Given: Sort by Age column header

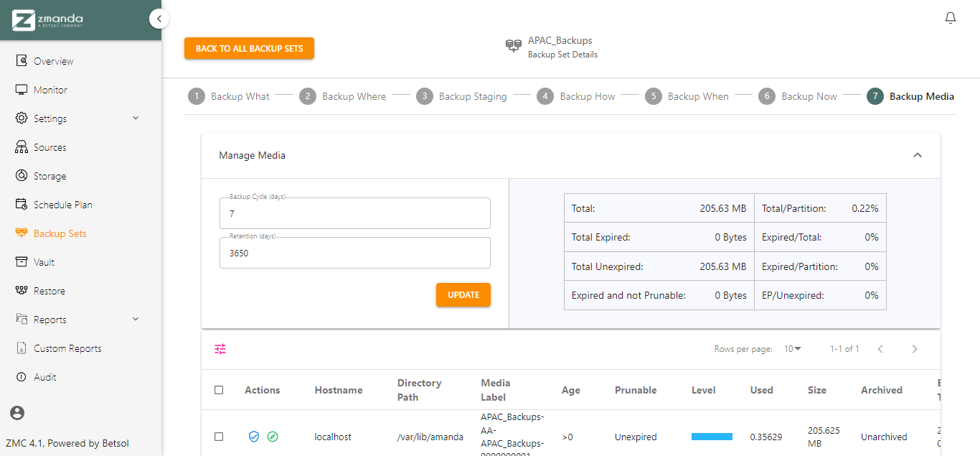Looking at the screenshot, I should 571,390.
